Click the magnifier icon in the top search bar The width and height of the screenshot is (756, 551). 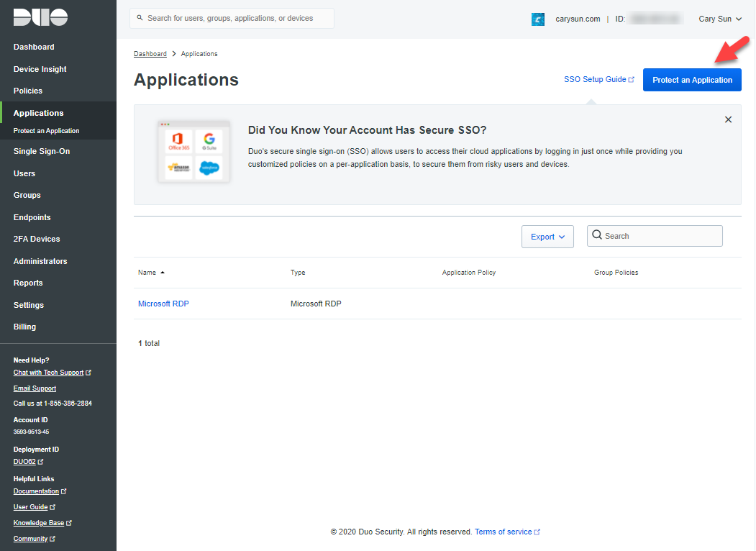tap(140, 18)
